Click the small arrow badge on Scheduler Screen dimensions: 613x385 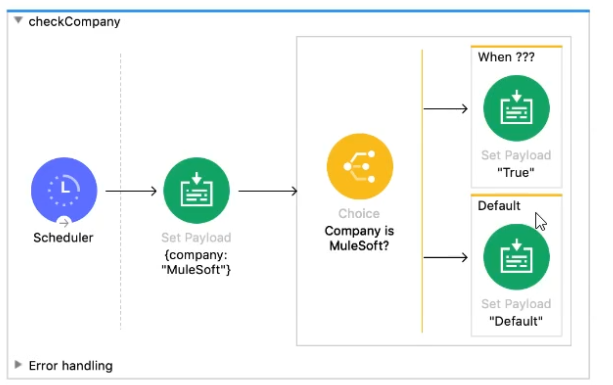click(x=64, y=222)
